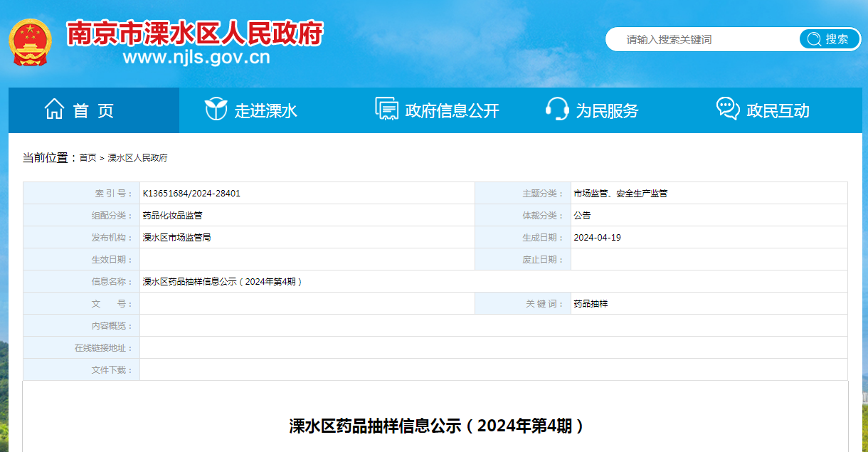The image size is (868, 452).
Task: Click 溧水区市场监管局 publisher value
Action: tap(176, 238)
